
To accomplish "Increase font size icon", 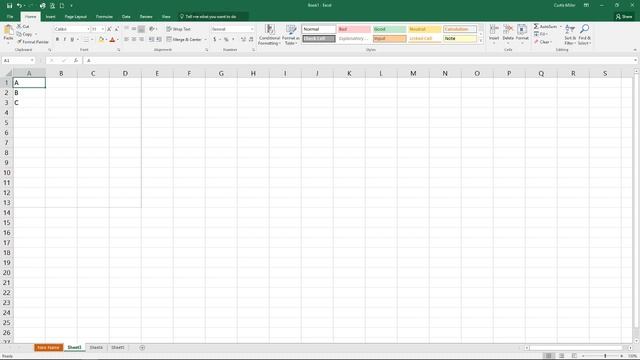I will click(x=109, y=29).
